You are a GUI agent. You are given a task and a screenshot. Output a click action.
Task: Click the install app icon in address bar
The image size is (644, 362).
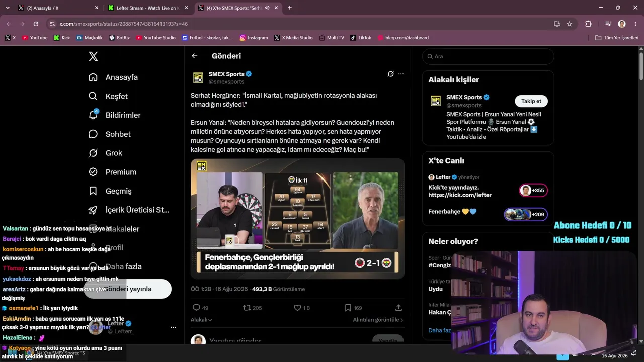[x=557, y=24]
